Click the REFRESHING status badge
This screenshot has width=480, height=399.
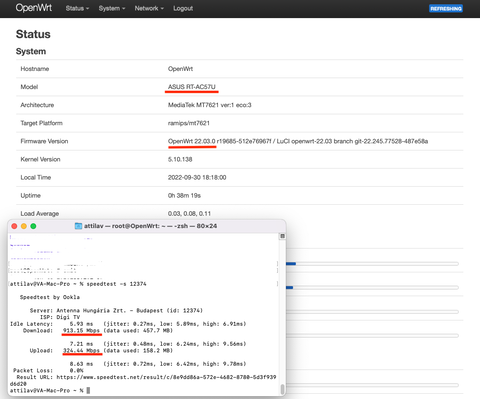446,8
